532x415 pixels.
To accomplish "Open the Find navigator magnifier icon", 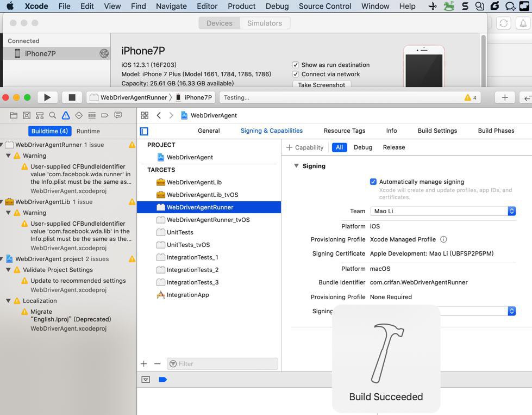I will 53,115.
